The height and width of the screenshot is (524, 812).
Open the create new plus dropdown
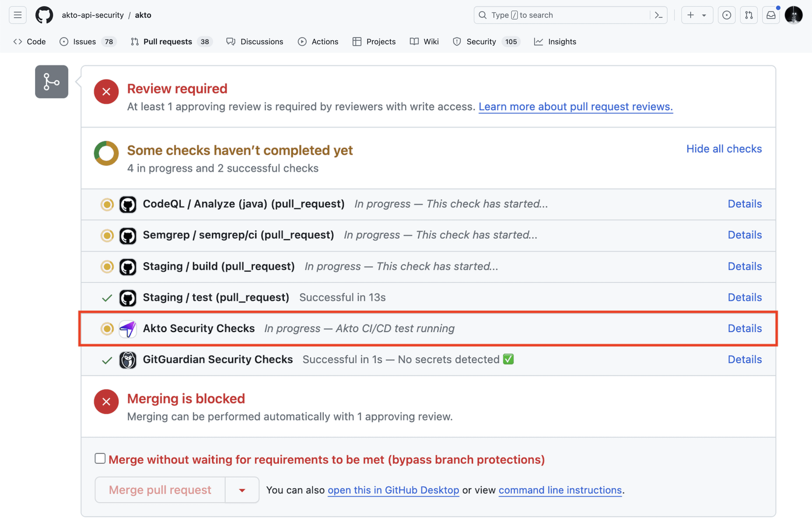click(697, 15)
